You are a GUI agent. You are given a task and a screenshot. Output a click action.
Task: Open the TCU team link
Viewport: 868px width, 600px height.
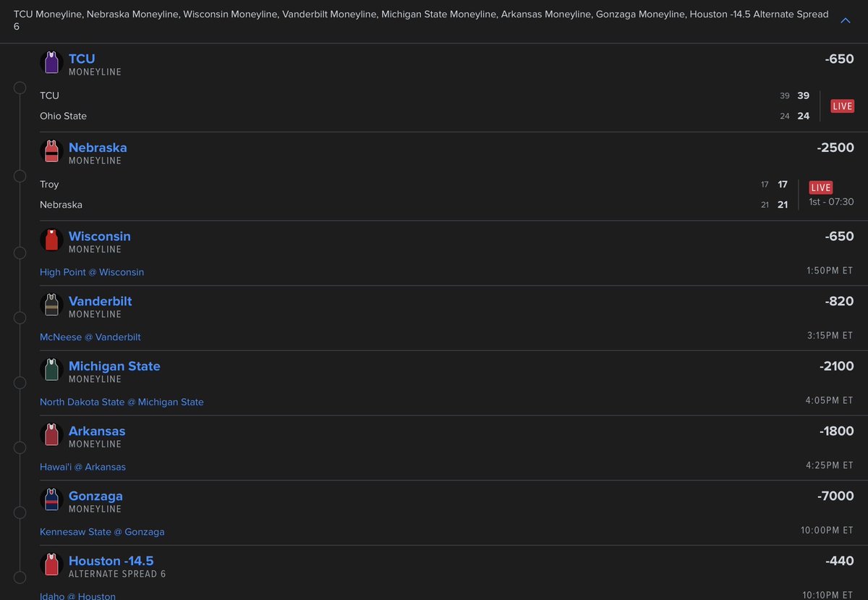pyautogui.click(x=82, y=59)
